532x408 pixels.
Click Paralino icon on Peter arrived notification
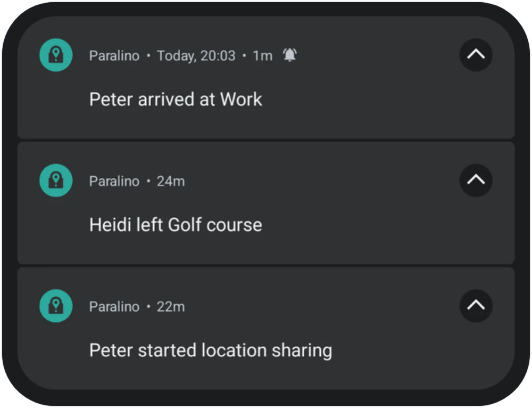[56, 55]
